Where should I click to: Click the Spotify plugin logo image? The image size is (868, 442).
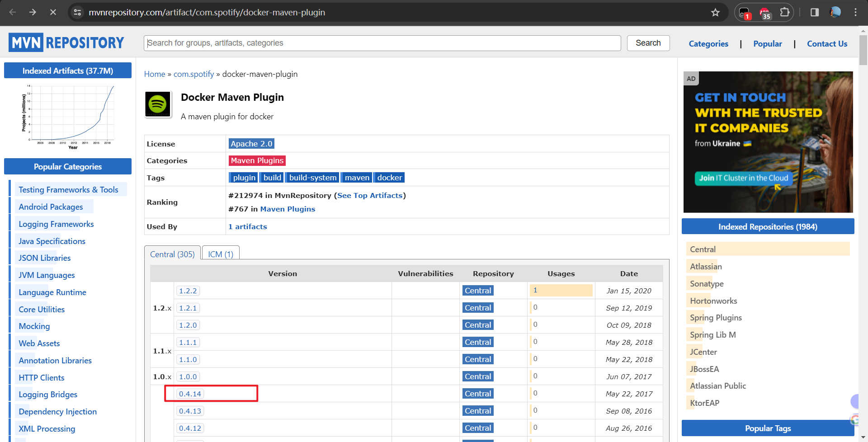[158, 104]
